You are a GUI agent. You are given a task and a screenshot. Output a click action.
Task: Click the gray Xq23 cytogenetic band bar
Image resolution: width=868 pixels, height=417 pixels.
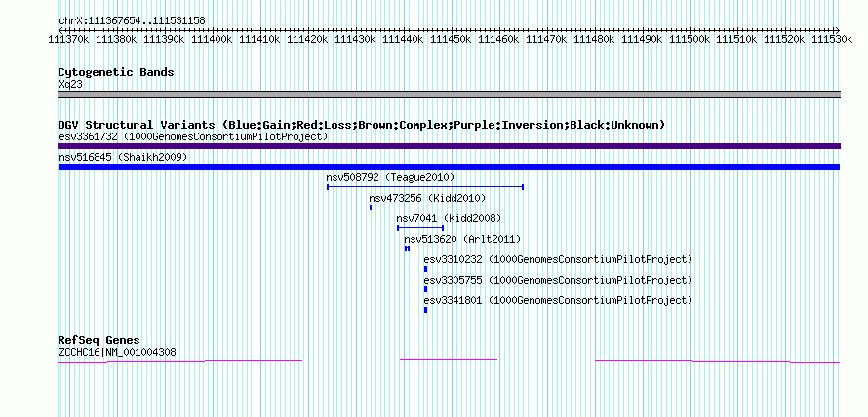[449, 95]
